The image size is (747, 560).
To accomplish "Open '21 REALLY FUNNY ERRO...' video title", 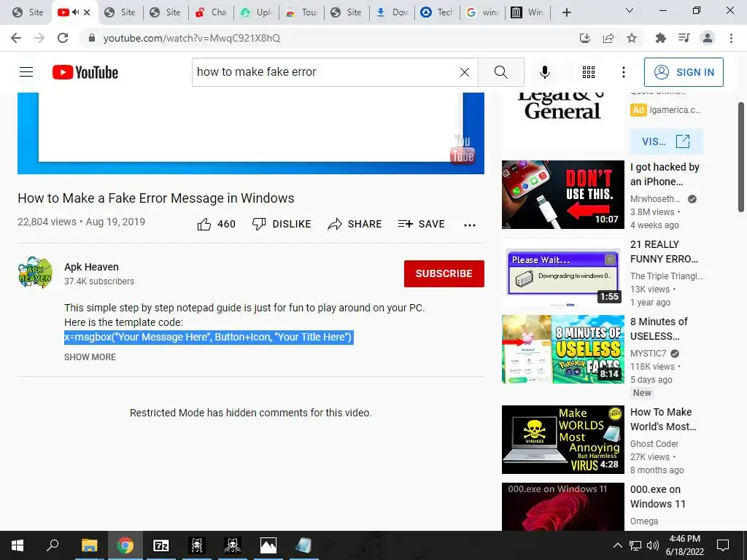I will point(664,252).
